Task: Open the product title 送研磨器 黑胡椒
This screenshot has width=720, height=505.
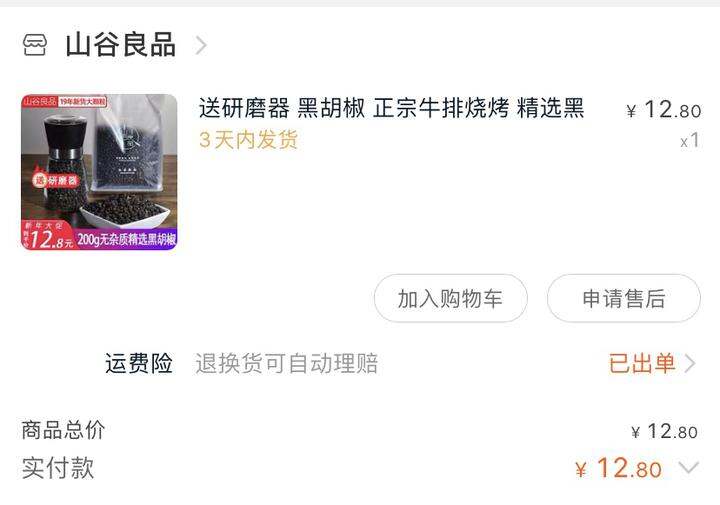Action: pos(391,108)
